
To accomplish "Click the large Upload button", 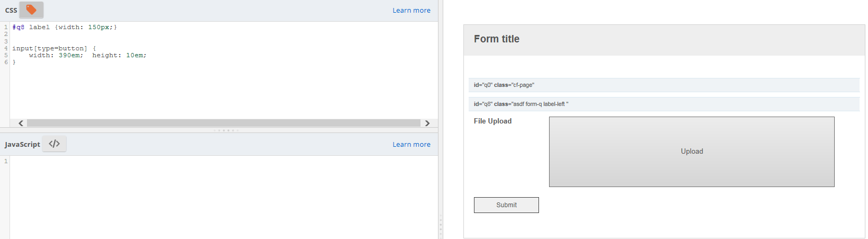I will 691,152.
